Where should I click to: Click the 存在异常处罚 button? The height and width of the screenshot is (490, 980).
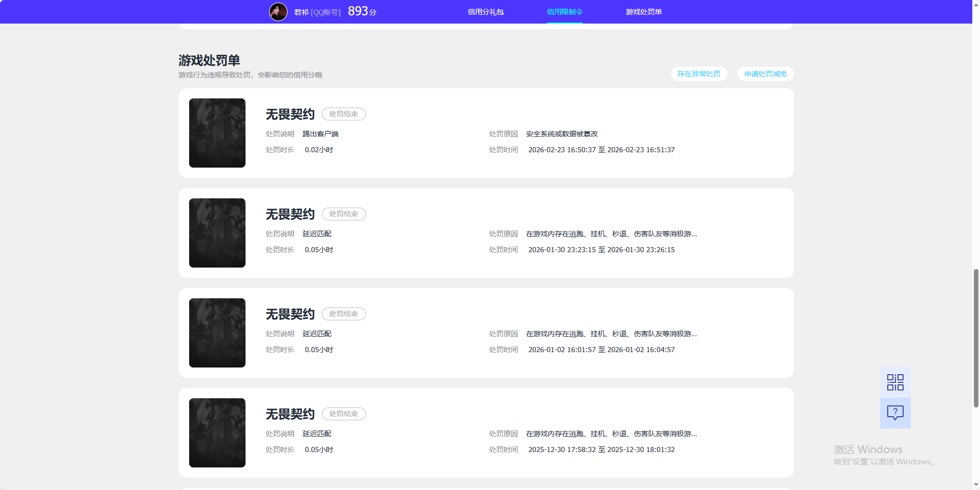pyautogui.click(x=699, y=74)
